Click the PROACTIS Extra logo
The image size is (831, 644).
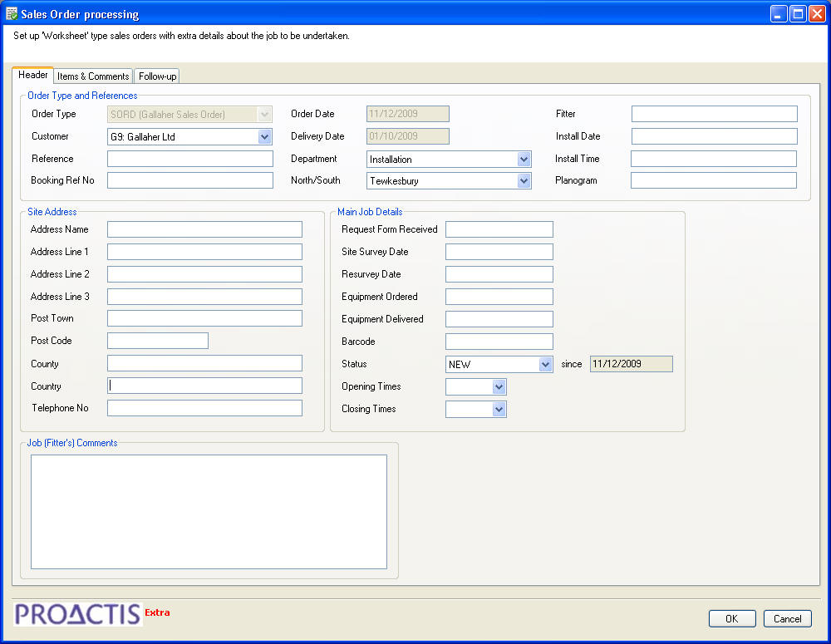[91, 614]
